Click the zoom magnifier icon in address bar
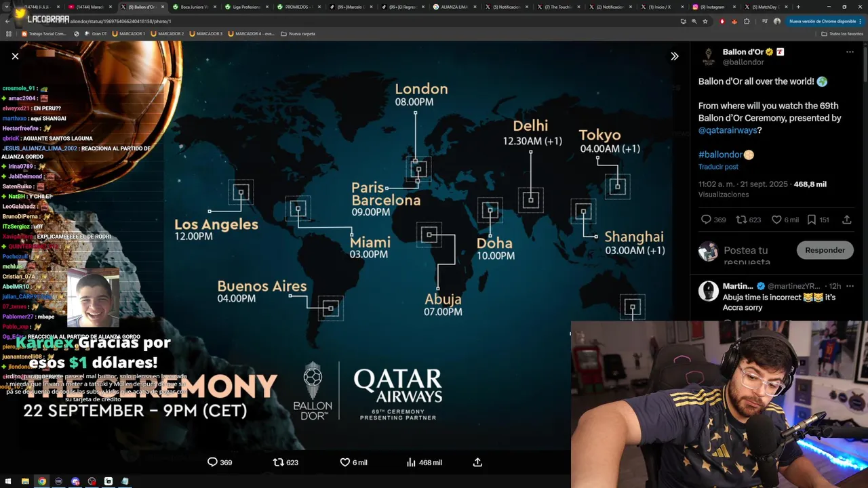868x488 pixels. click(694, 21)
